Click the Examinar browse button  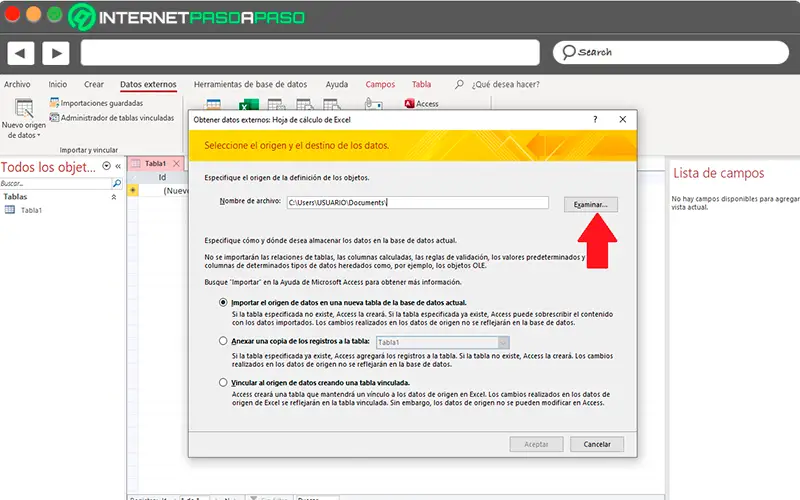coord(590,205)
